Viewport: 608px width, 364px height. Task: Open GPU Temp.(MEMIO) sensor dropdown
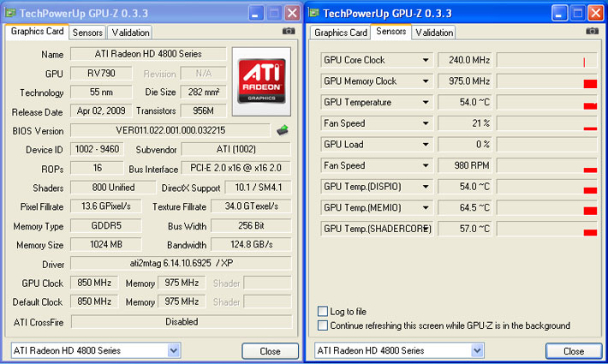click(426, 207)
